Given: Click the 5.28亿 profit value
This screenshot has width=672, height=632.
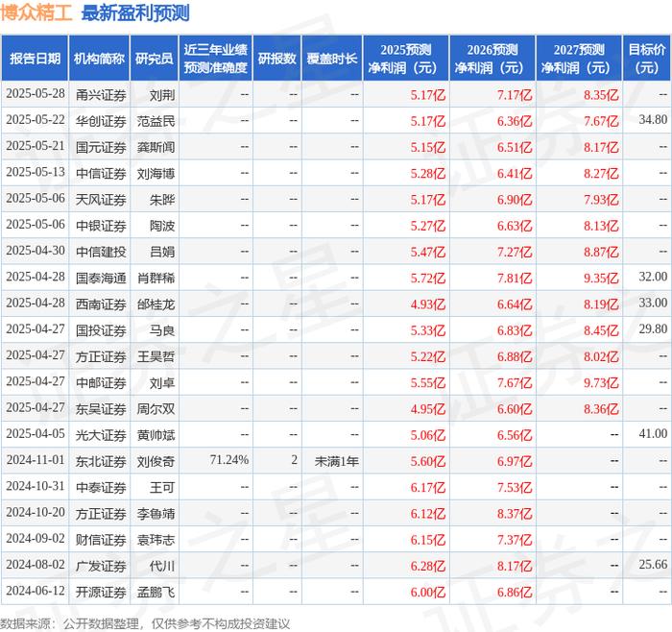Looking at the screenshot, I should 428,173.
